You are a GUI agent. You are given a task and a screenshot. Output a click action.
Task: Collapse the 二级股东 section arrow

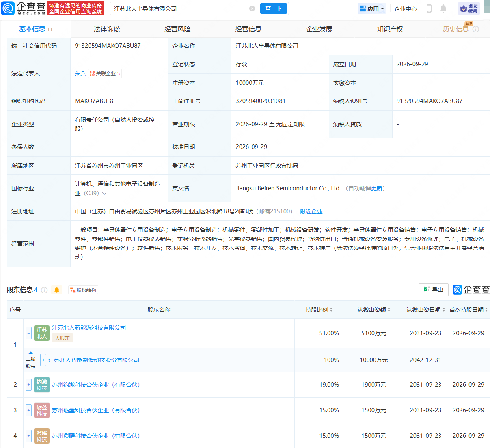[30, 353]
